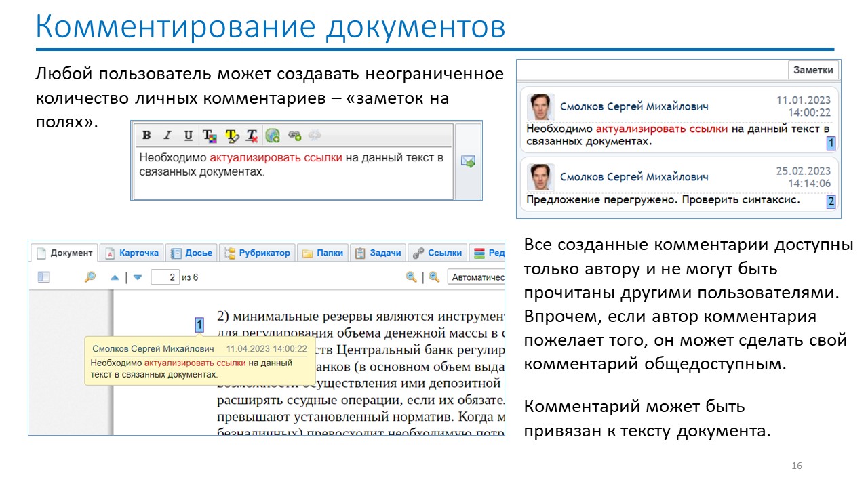The image size is (868, 488).
Task: Insert web link with globe icon
Action: (x=273, y=136)
